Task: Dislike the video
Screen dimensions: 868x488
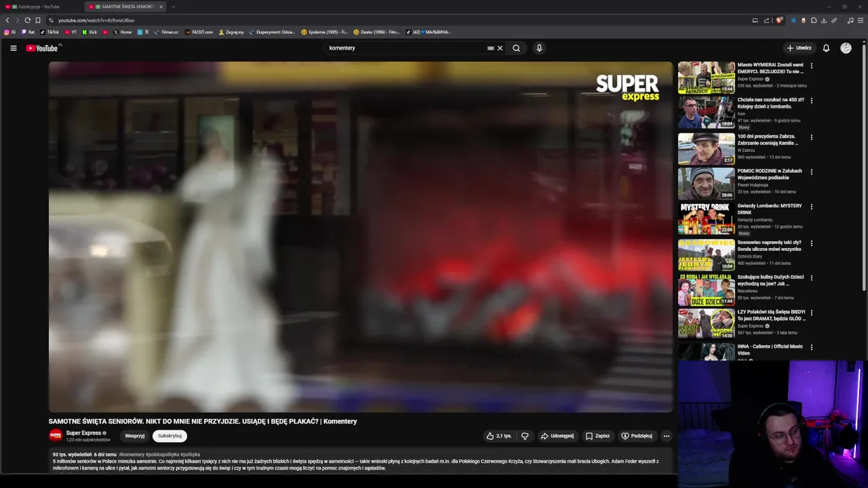Action: pos(525,436)
